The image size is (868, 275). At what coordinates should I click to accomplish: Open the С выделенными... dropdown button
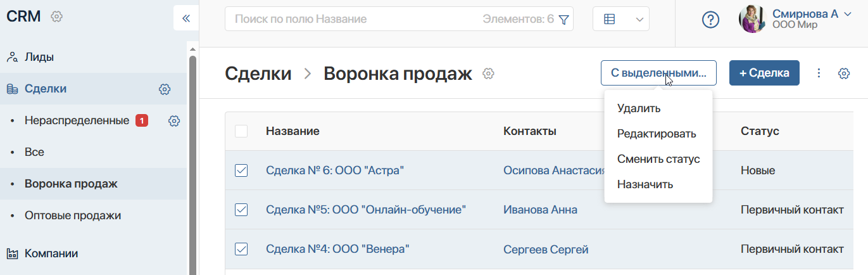click(658, 73)
